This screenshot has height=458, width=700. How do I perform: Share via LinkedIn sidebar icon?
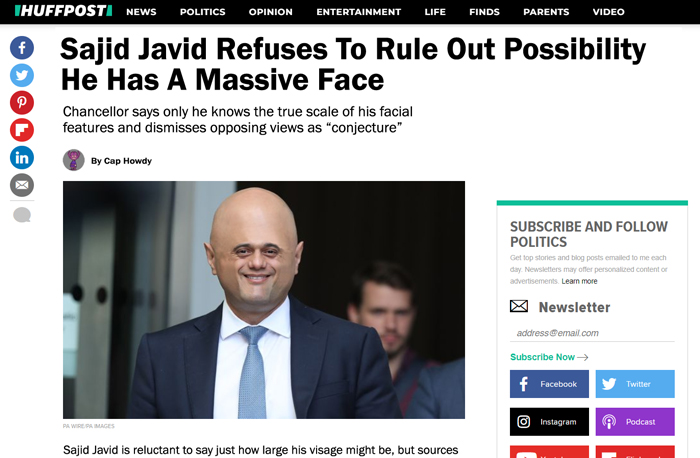tap(22, 158)
